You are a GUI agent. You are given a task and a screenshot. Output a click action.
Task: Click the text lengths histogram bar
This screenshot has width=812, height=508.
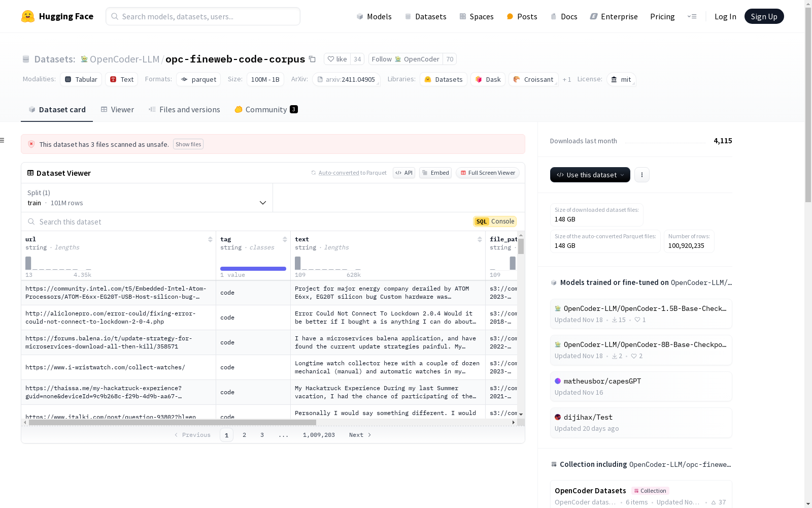298,263
